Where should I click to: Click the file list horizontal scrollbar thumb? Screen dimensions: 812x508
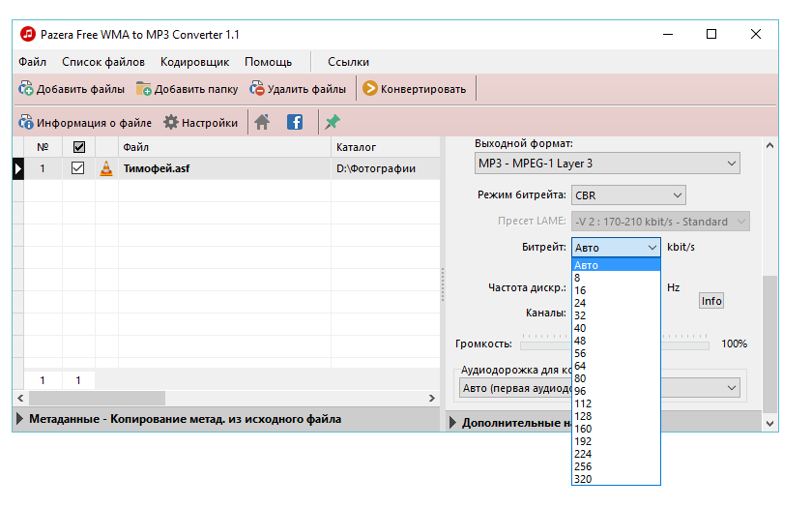coord(97,398)
